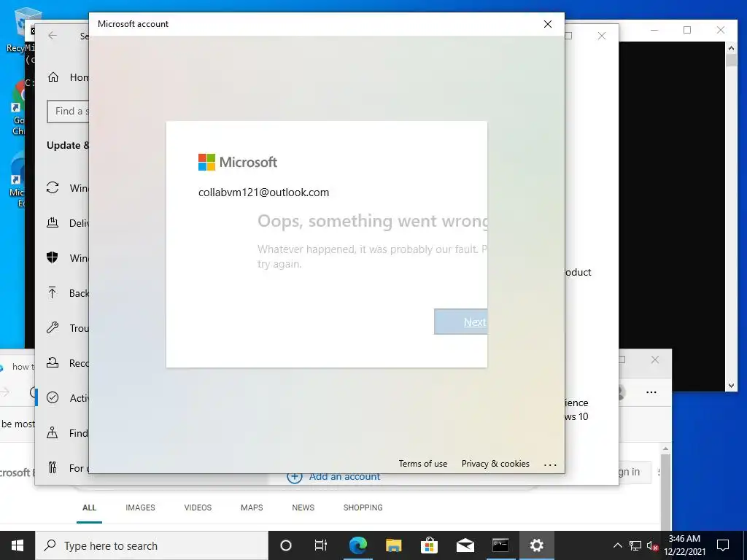Viewport: 747px width, 560px height.
Task: Open Settings Home icon
Action: pyautogui.click(x=53, y=77)
